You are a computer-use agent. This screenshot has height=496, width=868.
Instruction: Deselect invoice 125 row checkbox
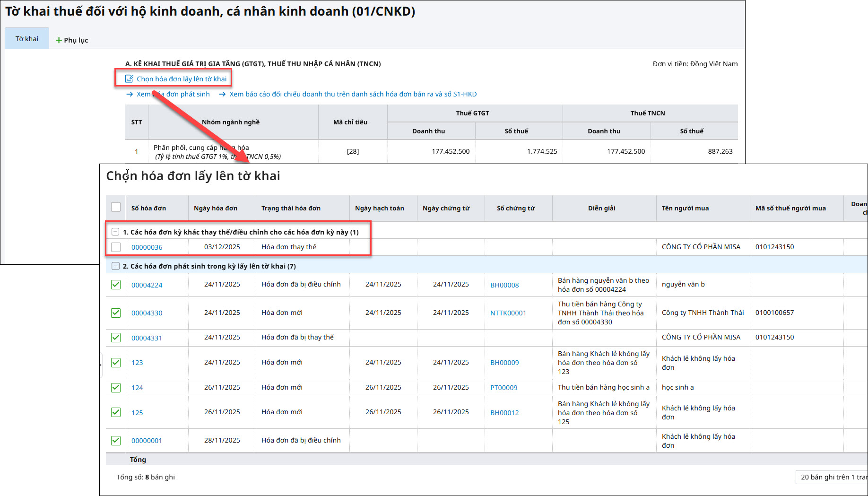click(116, 412)
